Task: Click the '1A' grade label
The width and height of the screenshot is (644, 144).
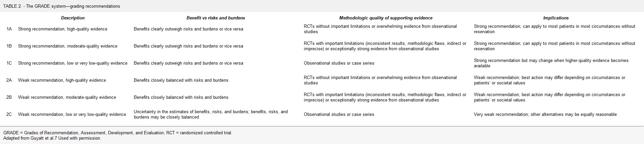Action: coord(9,29)
